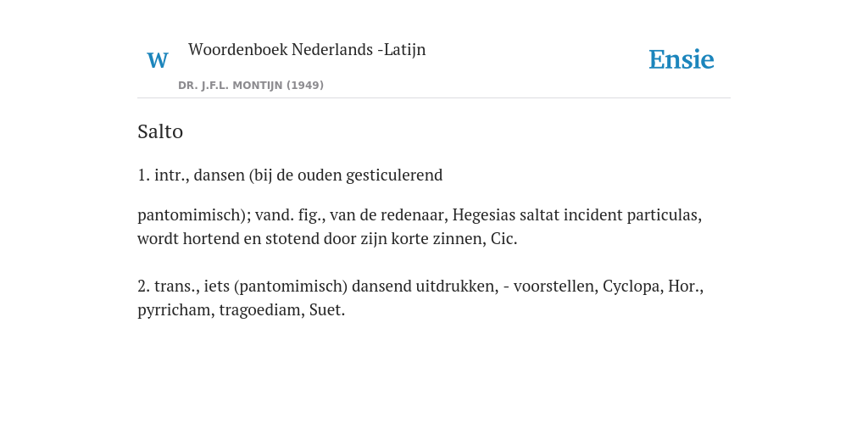
Task: Click the word 'Latijn' in the title
Action: (x=404, y=49)
